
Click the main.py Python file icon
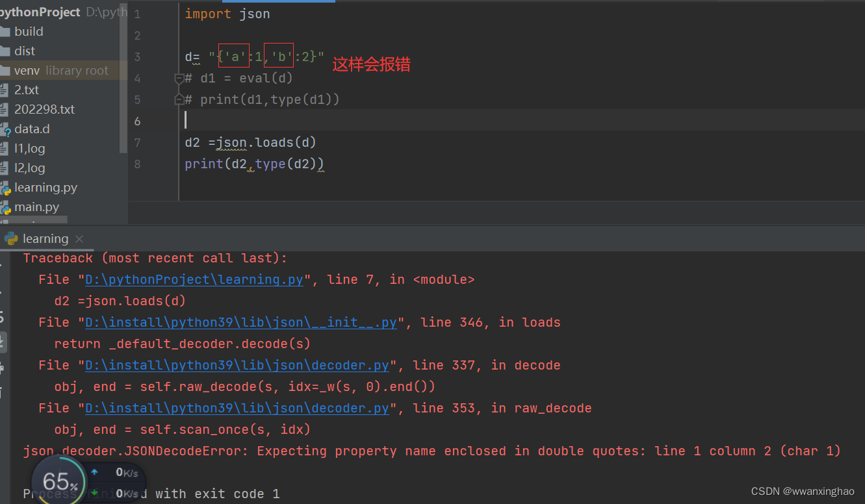click(x=4, y=207)
